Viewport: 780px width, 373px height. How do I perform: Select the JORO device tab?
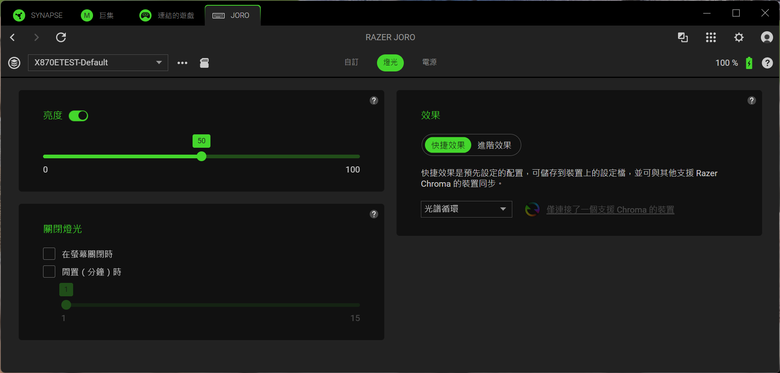click(x=232, y=15)
